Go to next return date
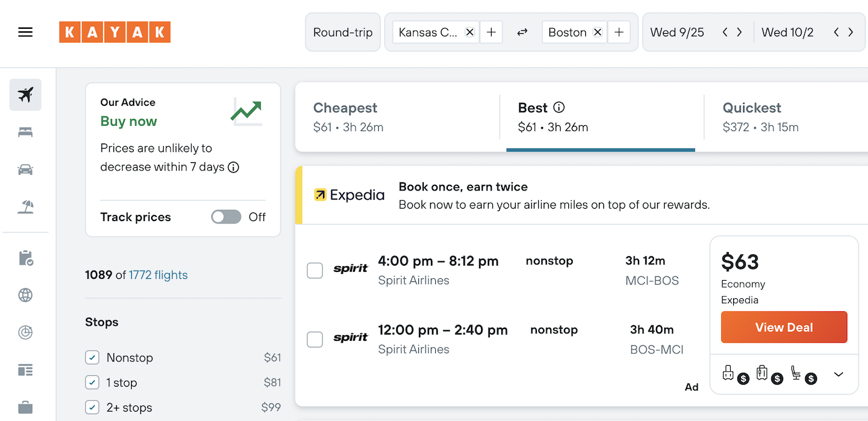The height and width of the screenshot is (421, 868). click(x=850, y=32)
